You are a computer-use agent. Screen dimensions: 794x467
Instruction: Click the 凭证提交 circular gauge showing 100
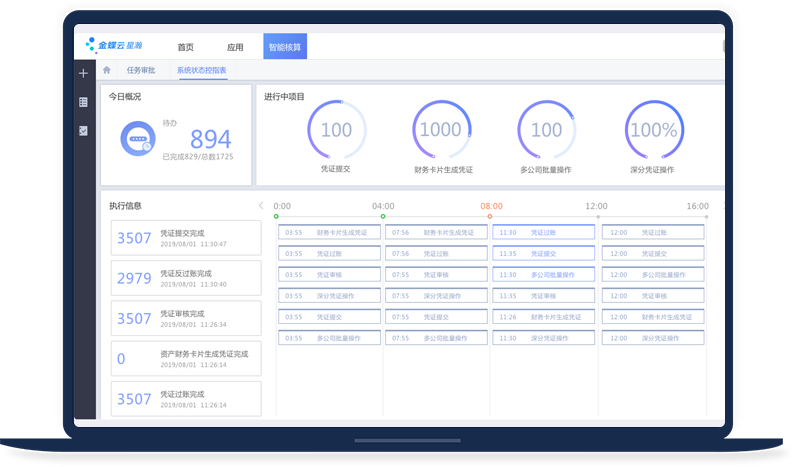336,130
